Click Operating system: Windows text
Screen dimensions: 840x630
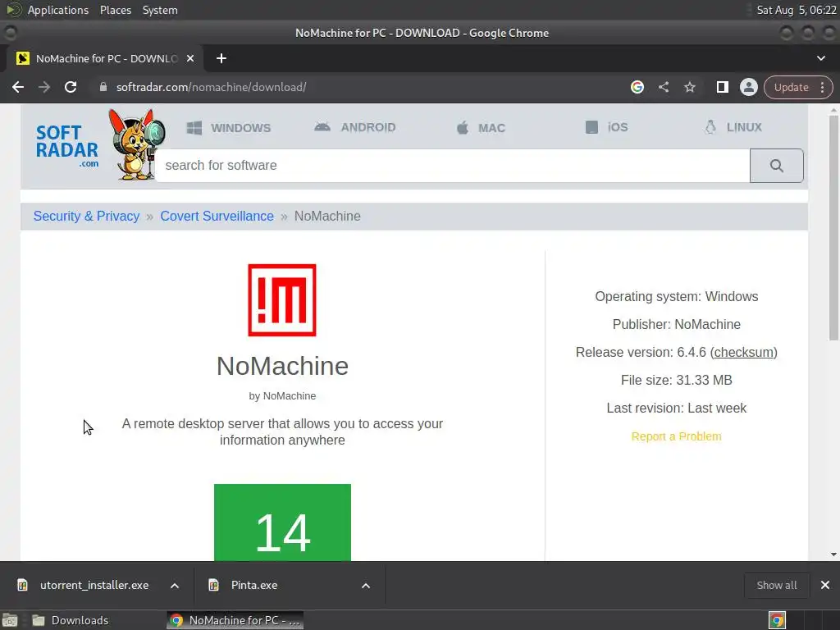tap(676, 297)
